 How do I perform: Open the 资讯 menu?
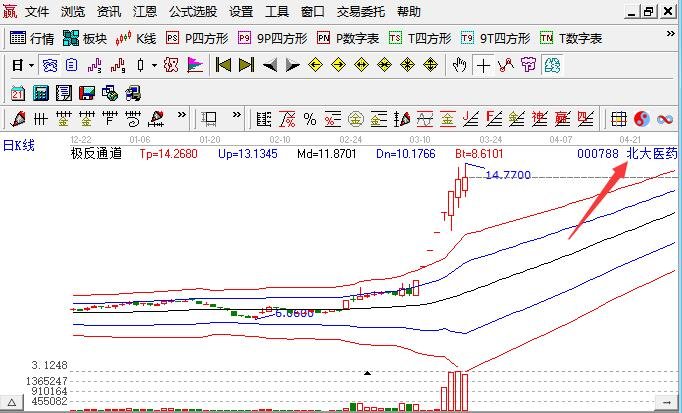(x=109, y=11)
